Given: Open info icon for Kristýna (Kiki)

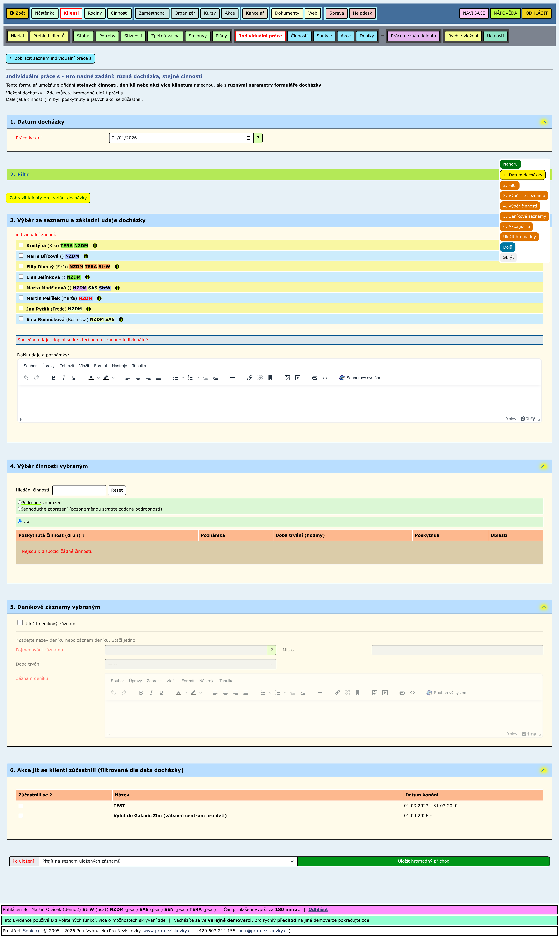Looking at the screenshot, I should coord(95,246).
